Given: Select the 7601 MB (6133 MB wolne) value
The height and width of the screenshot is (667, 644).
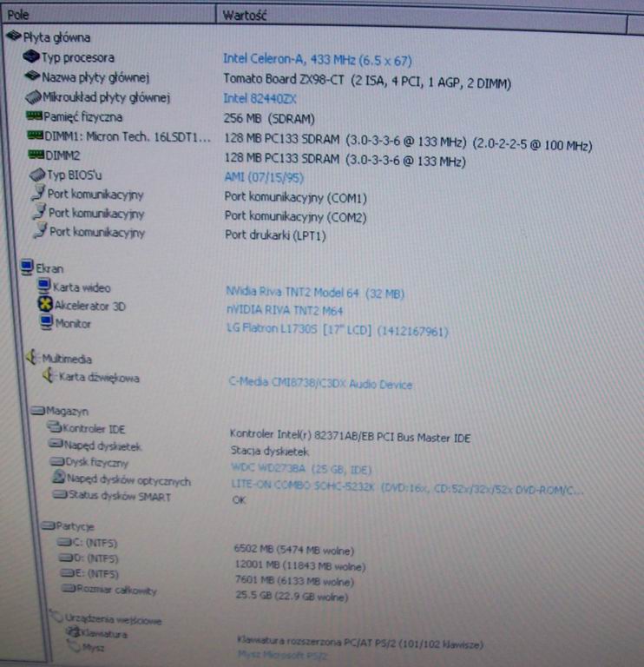Looking at the screenshot, I should 294,581.
